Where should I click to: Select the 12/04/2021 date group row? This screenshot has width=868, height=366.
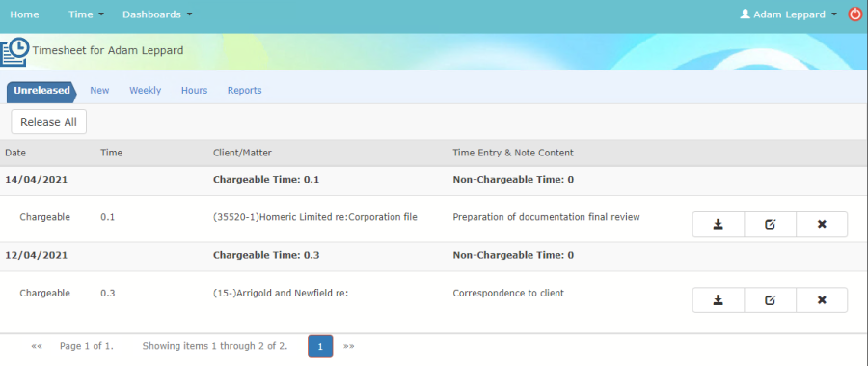pyautogui.click(x=434, y=256)
